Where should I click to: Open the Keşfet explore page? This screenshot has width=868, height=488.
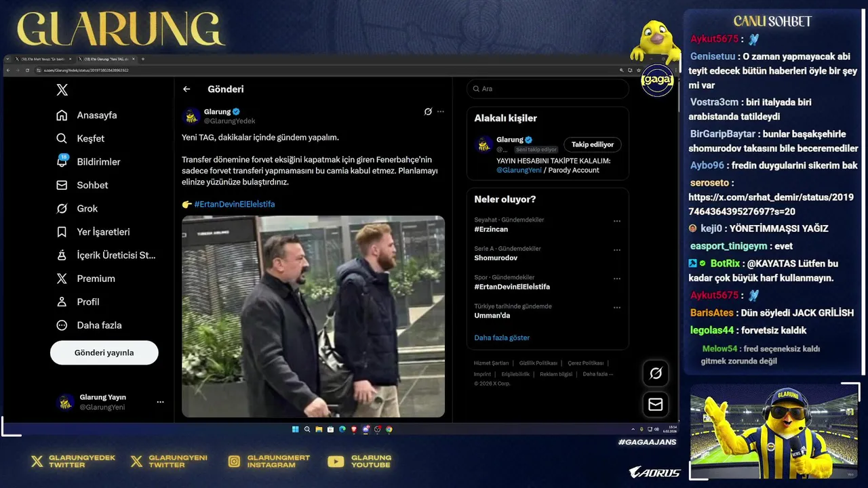[x=81, y=138]
